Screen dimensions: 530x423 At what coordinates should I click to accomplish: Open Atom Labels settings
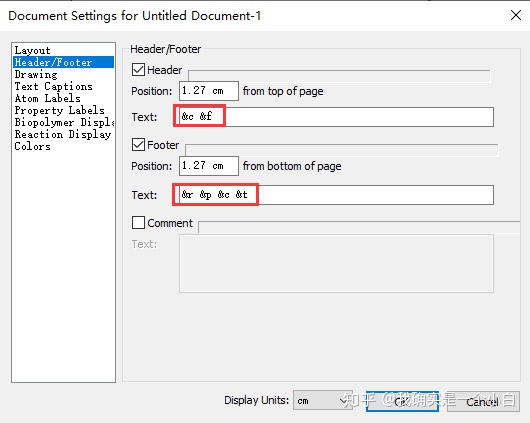click(x=63, y=98)
